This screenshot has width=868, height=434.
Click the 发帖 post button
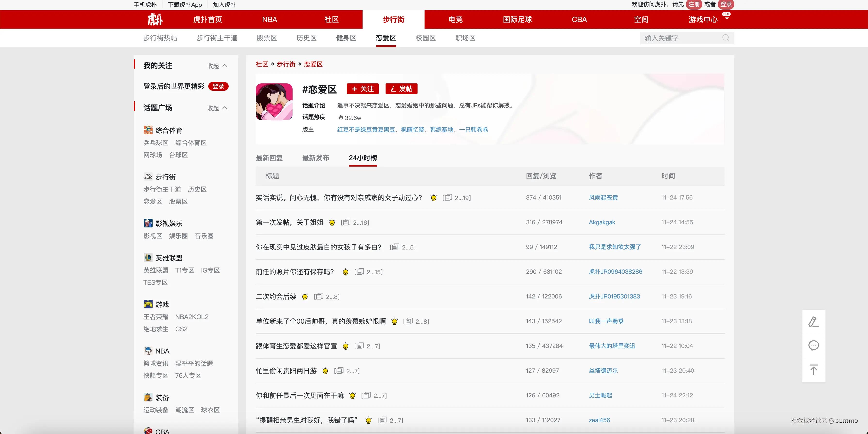[x=401, y=89]
